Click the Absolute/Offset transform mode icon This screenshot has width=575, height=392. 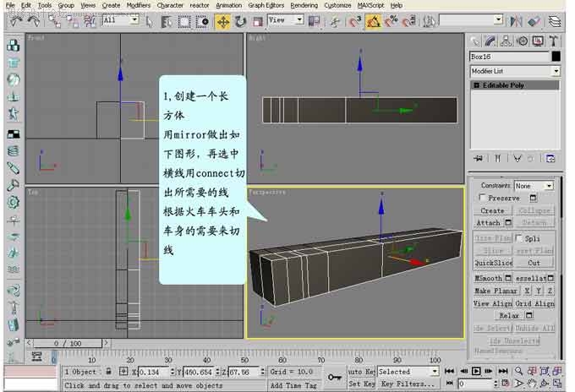(123, 372)
